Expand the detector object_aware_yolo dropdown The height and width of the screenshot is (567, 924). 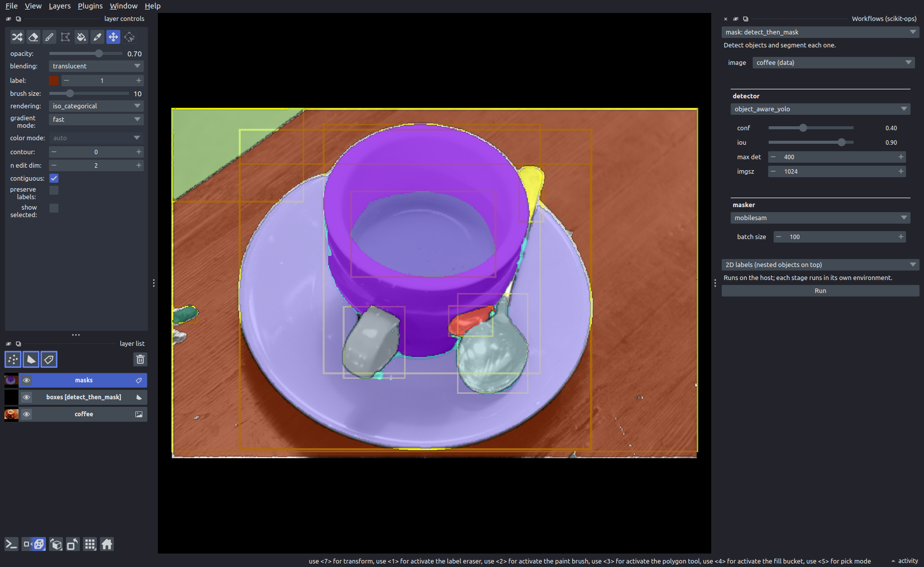click(x=820, y=109)
